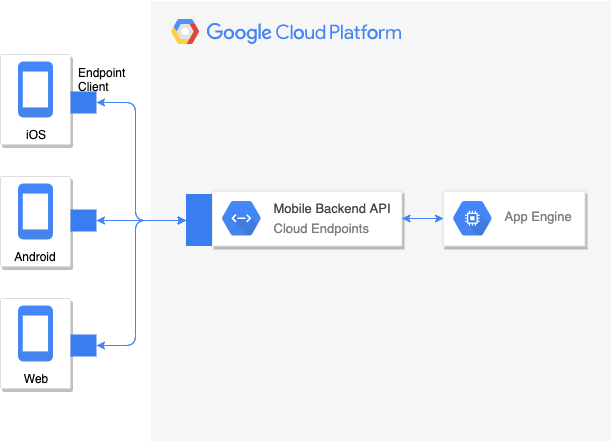Click the Android label text
Screen dimensions: 612x441
point(35,257)
